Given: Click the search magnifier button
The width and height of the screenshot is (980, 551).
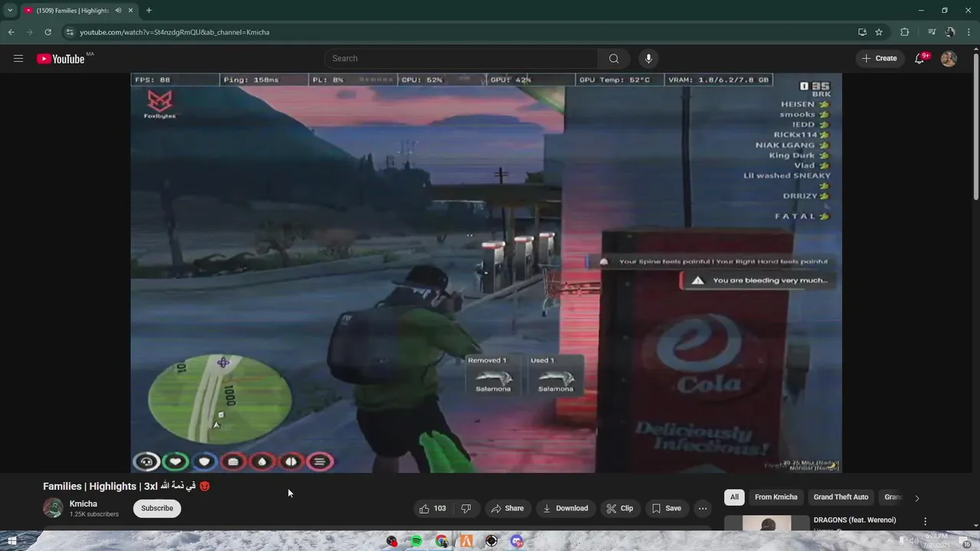Looking at the screenshot, I should click(613, 58).
